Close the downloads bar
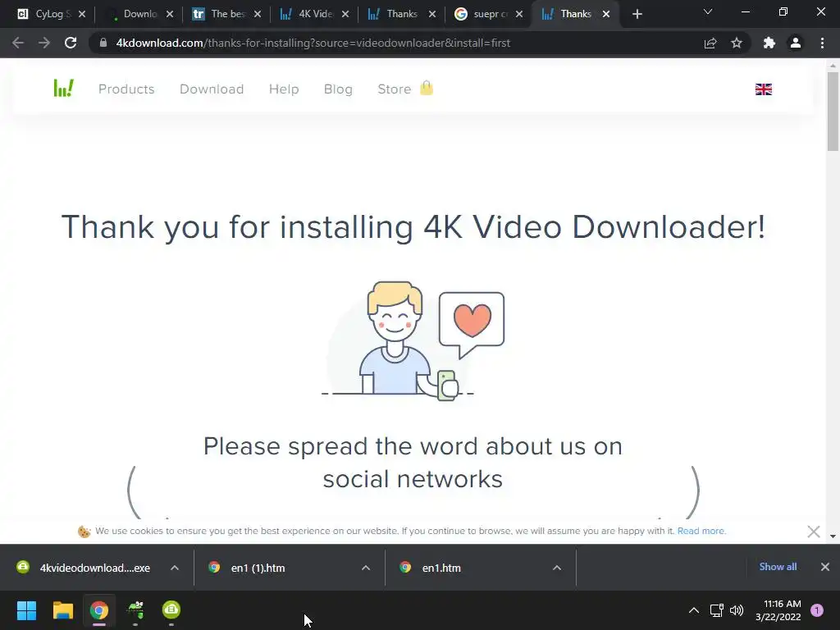 point(825,567)
